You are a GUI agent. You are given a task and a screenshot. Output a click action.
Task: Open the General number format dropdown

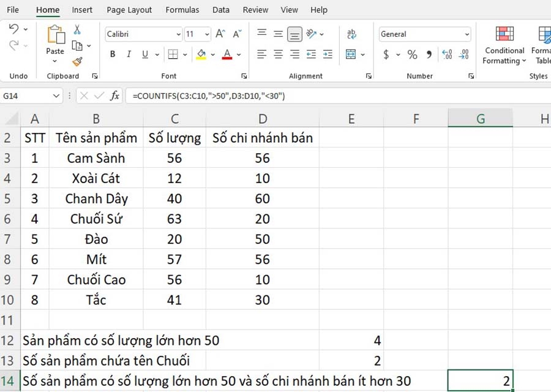[467, 34]
